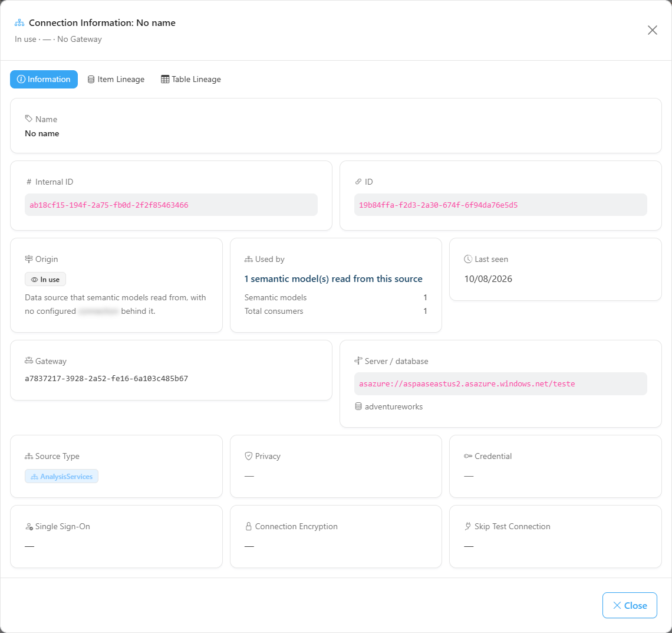Click the AnalysisServices source type badge
This screenshot has height=633, width=672.
pyautogui.click(x=61, y=477)
